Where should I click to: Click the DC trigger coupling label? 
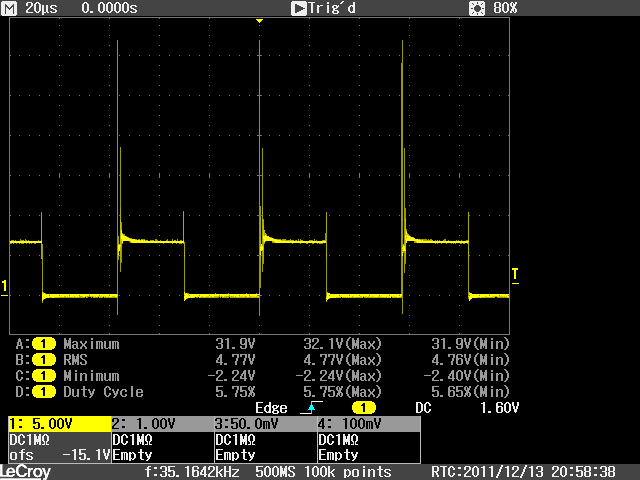423,408
